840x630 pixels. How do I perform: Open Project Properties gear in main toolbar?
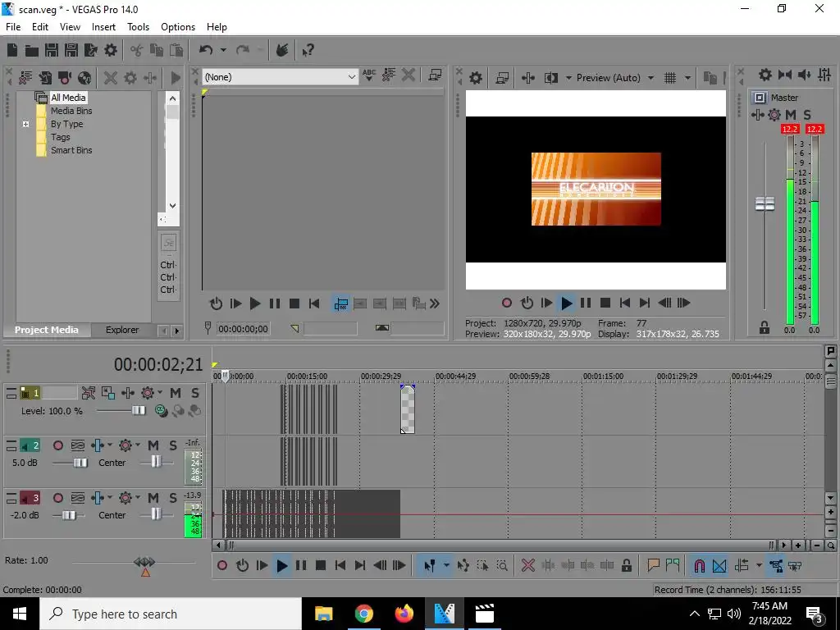click(x=111, y=50)
